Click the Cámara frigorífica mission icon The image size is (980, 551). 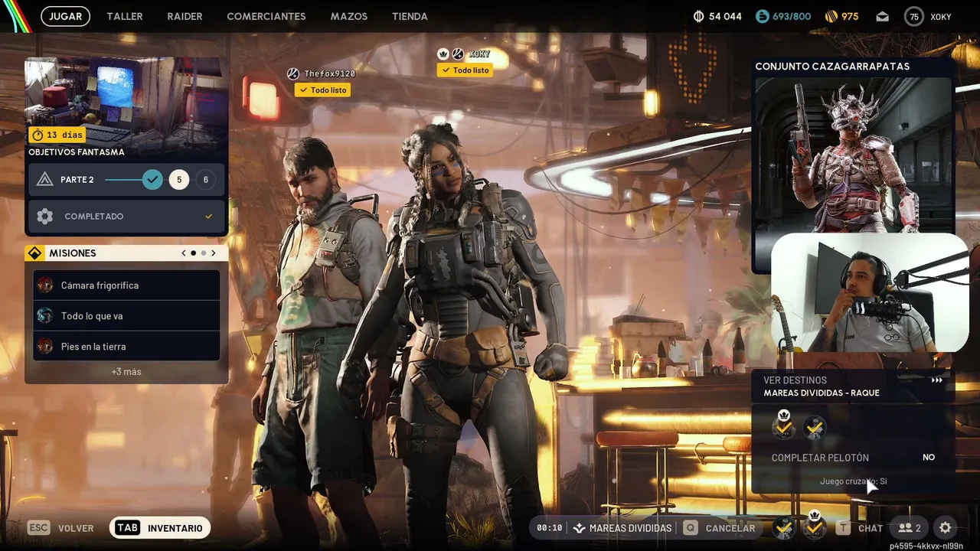pyautogui.click(x=45, y=285)
